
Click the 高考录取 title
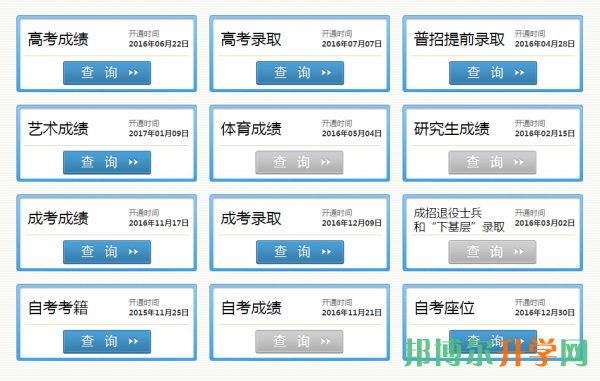coord(251,39)
